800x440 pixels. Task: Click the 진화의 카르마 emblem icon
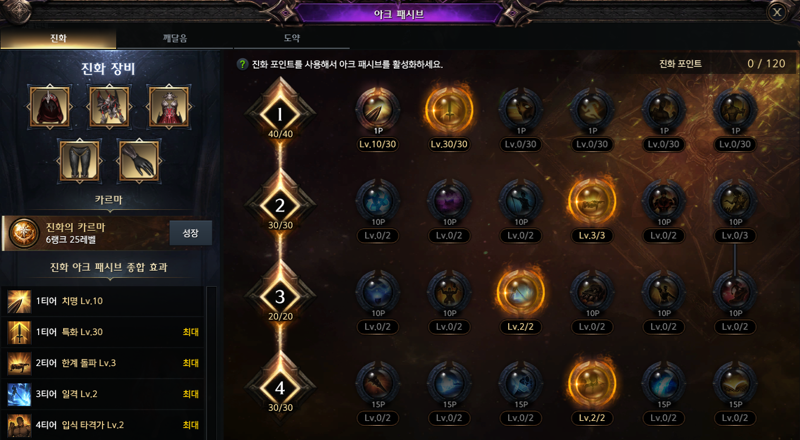point(23,233)
